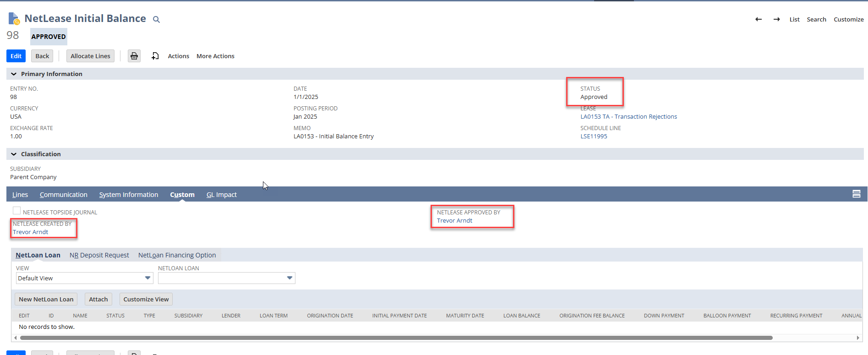
Task: Click the ORIGINATION DATE column header
Action: (330, 316)
